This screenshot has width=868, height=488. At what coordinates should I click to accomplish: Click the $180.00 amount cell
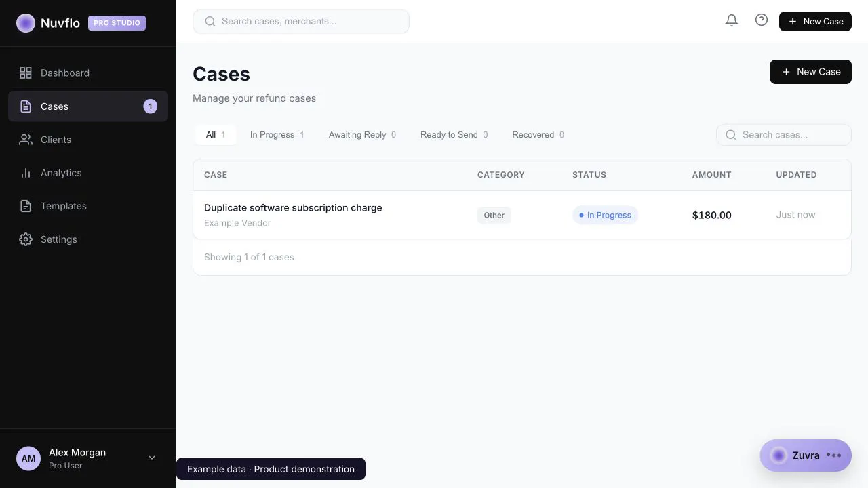[x=712, y=215]
